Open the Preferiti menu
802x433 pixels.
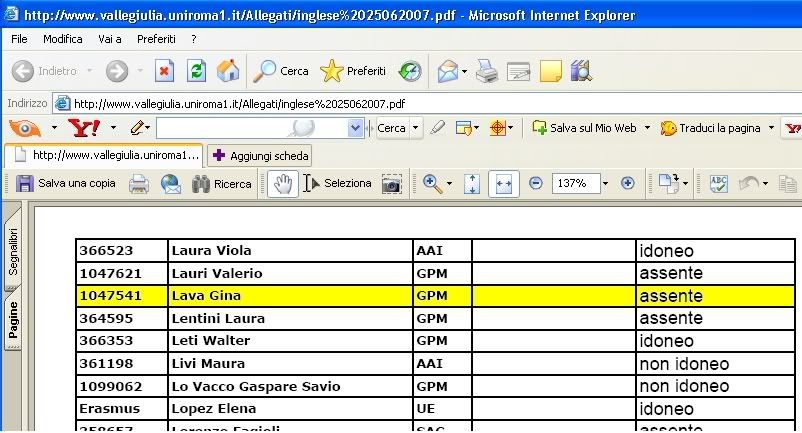coord(155,39)
